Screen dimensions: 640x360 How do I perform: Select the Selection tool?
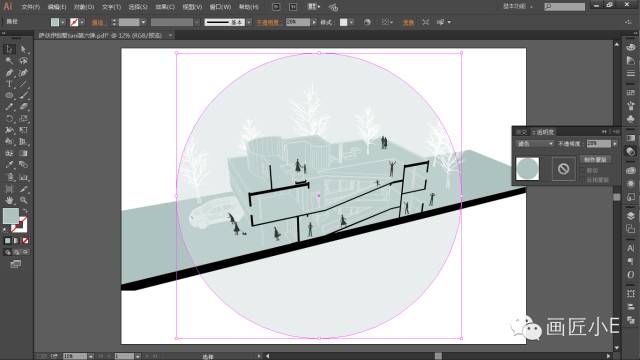click(x=9, y=49)
